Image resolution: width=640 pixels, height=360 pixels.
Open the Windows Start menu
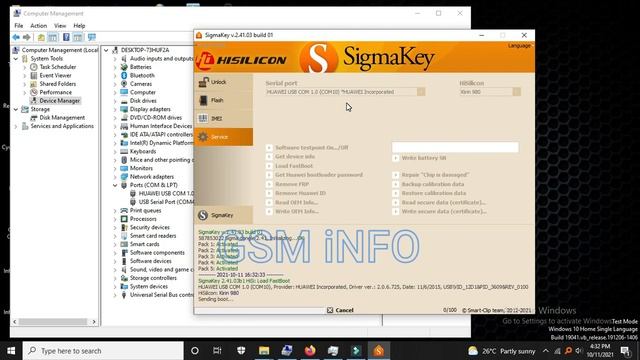click(11, 351)
